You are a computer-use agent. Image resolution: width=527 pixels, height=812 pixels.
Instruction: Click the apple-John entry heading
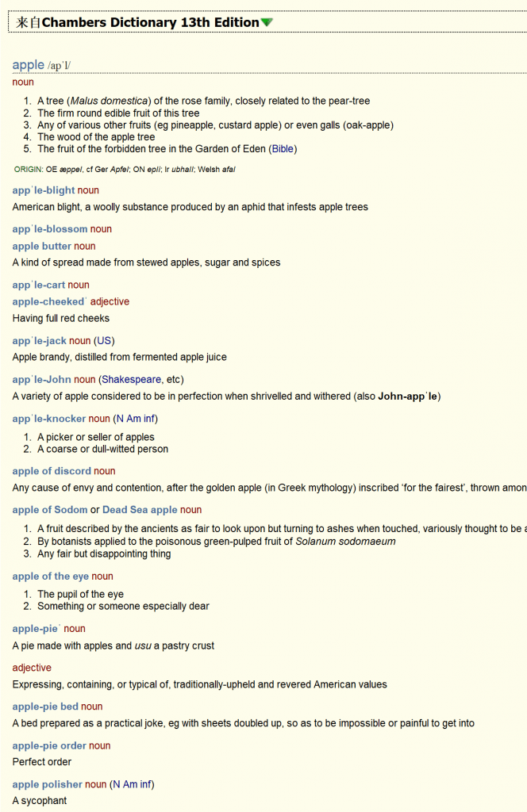coord(42,380)
